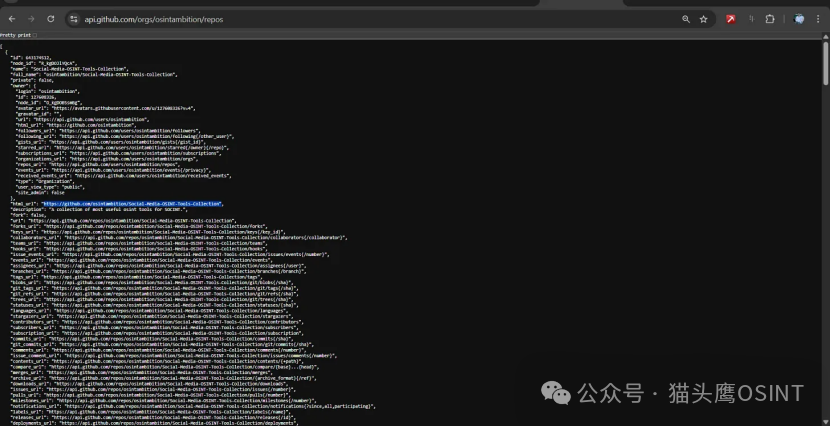
Task: Click the "issue_events_url" line text
Action: (170, 255)
